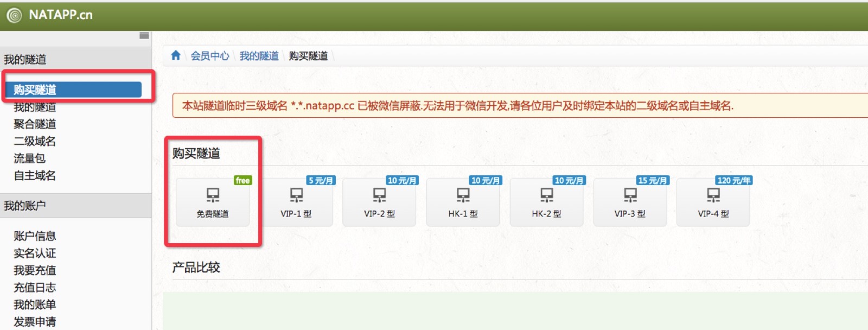
Task: Collapse sidebar using the hamburger icon
Action: [144, 36]
